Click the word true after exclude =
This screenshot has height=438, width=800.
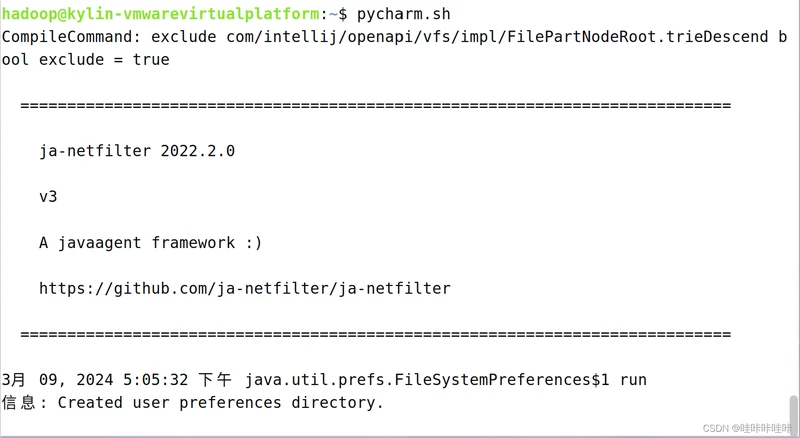151,60
